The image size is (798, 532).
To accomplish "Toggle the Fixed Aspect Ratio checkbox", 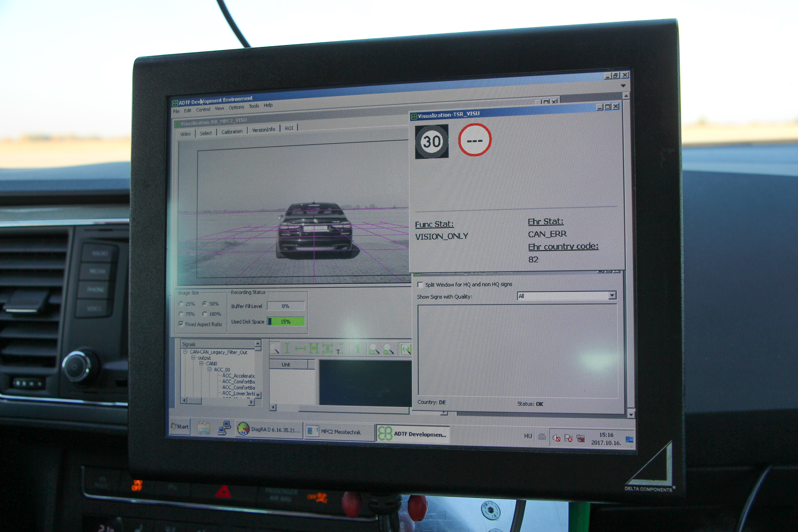I will click(x=181, y=324).
